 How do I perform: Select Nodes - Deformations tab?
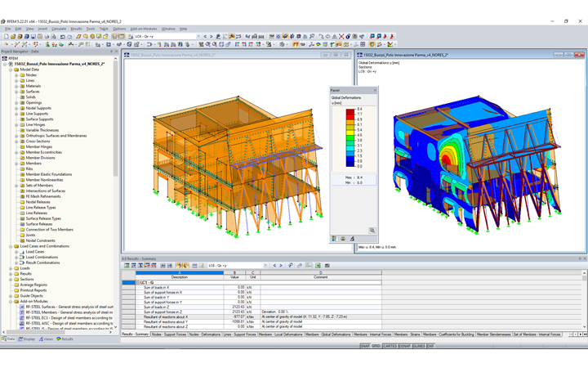(204, 334)
